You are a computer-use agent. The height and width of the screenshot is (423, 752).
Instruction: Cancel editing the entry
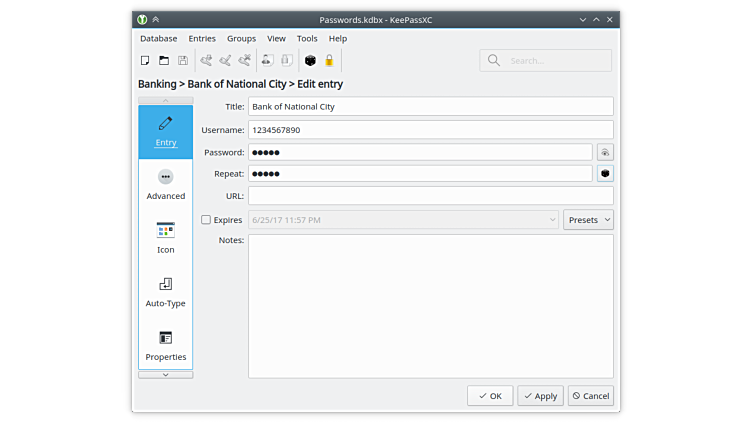point(590,396)
